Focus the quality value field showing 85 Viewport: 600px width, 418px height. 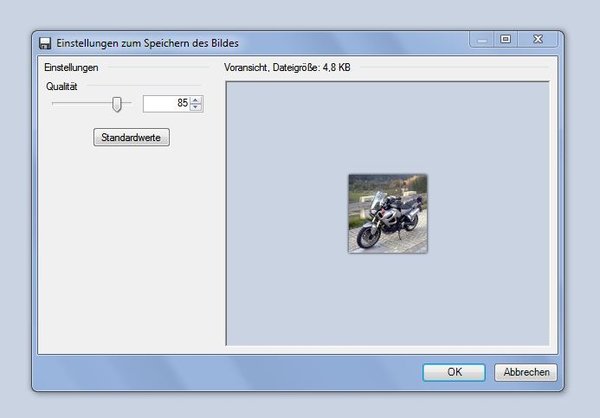tap(165, 103)
